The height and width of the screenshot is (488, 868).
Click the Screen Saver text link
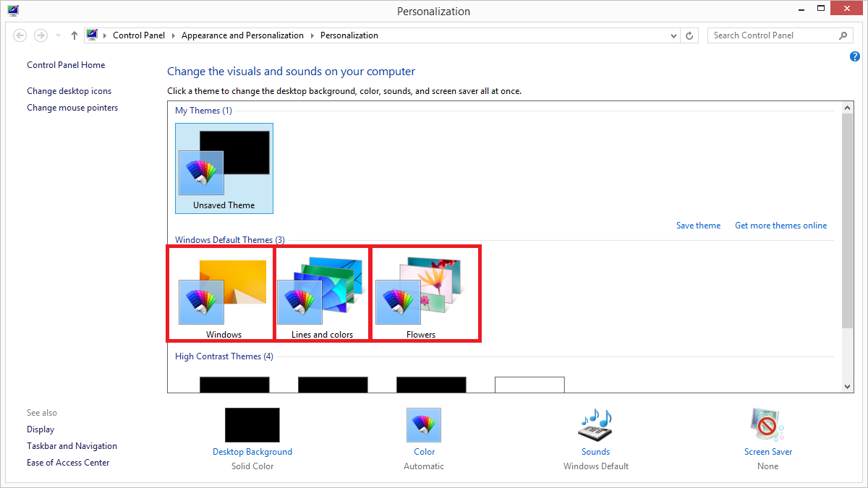tap(767, 452)
